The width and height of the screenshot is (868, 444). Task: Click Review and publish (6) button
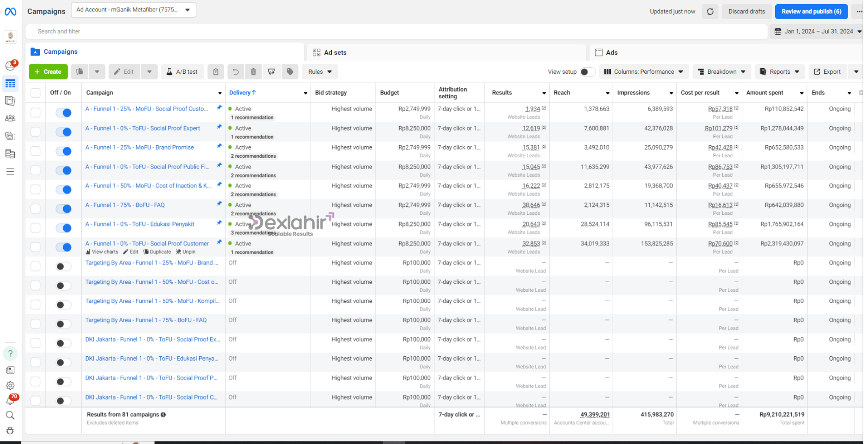tap(811, 12)
